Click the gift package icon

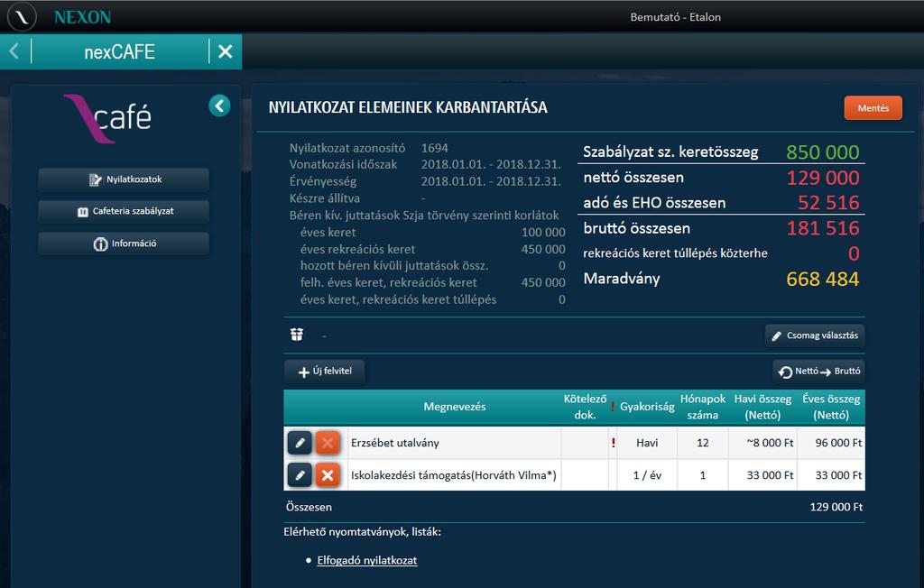point(297,335)
